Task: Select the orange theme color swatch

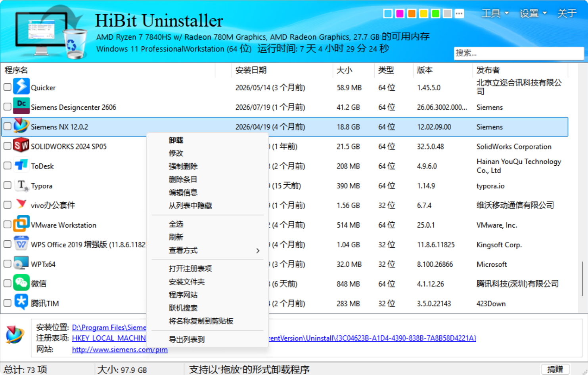Action: point(412,13)
